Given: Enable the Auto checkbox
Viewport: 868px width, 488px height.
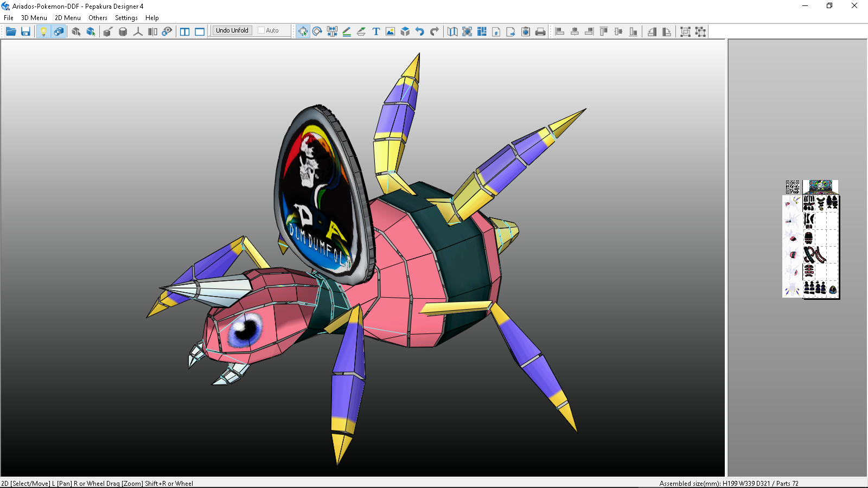Looking at the screenshot, I should [261, 30].
